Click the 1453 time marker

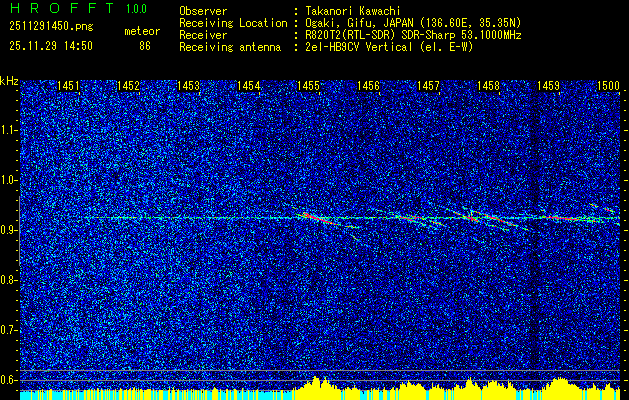pos(188,85)
